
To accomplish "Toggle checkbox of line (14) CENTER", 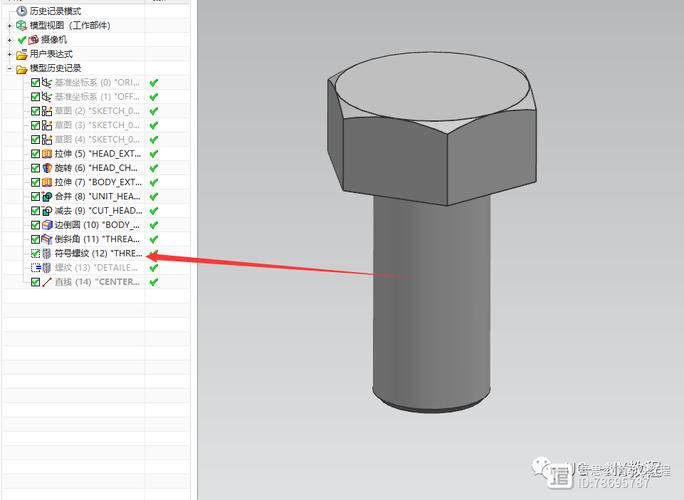I will click(x=36, y=282).
